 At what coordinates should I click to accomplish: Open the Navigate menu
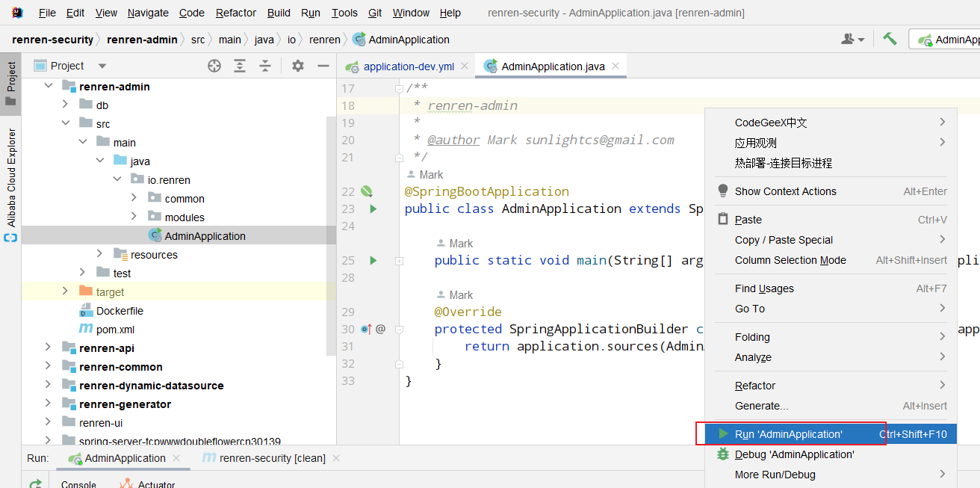tap(148, 13)
